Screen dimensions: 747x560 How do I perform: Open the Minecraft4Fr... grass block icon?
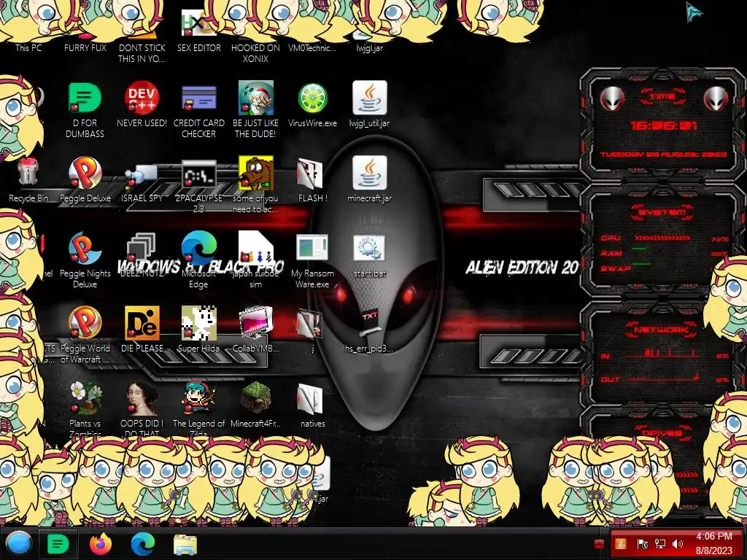(x=256, y=398)
